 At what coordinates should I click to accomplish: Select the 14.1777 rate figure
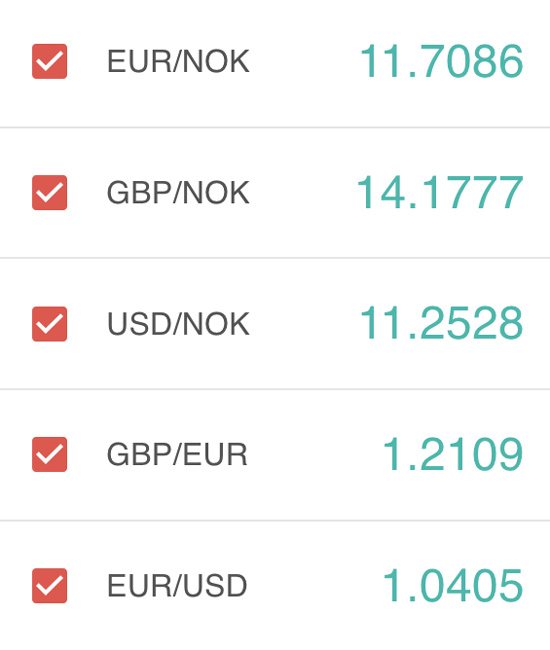click(x=440, y=192)
